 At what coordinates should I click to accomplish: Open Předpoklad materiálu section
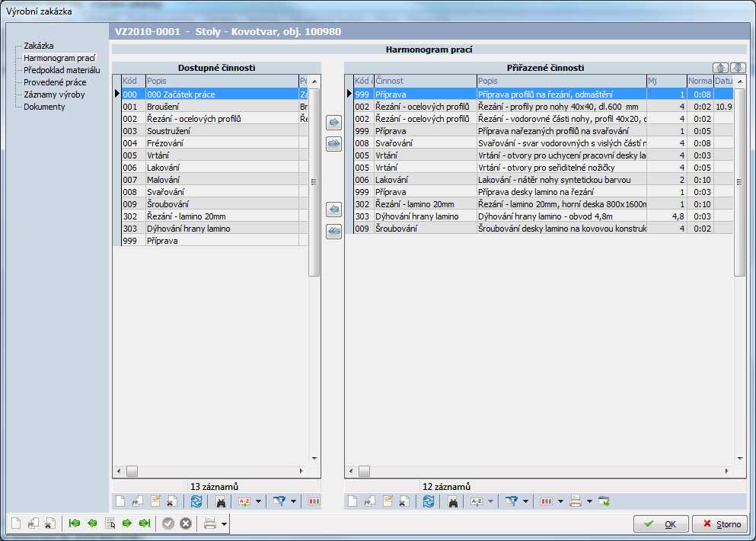62,70
